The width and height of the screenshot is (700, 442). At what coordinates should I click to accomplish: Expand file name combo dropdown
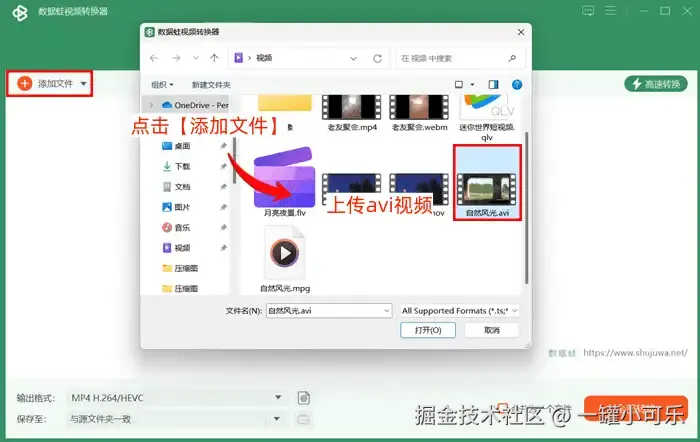coord(387,311)
